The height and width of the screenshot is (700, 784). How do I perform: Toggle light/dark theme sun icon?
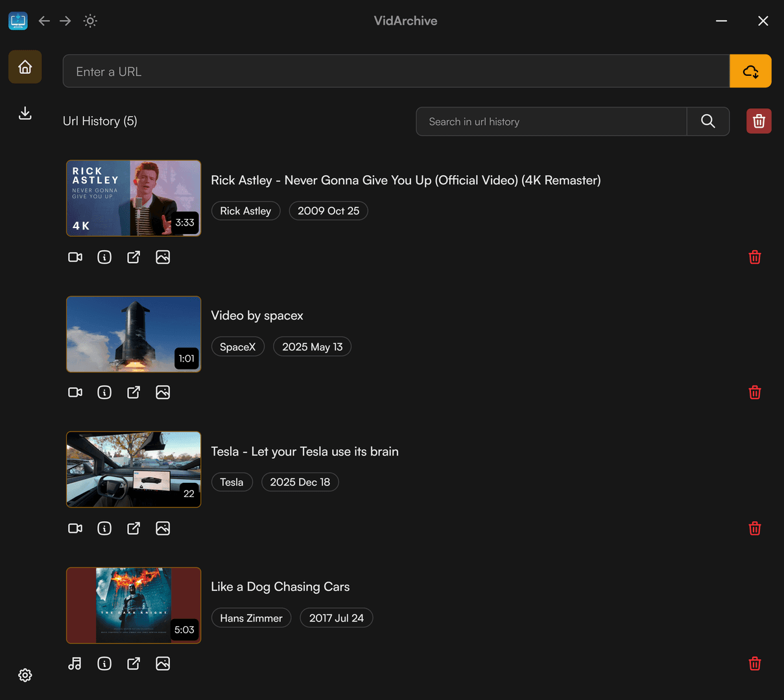coord(90,21)
